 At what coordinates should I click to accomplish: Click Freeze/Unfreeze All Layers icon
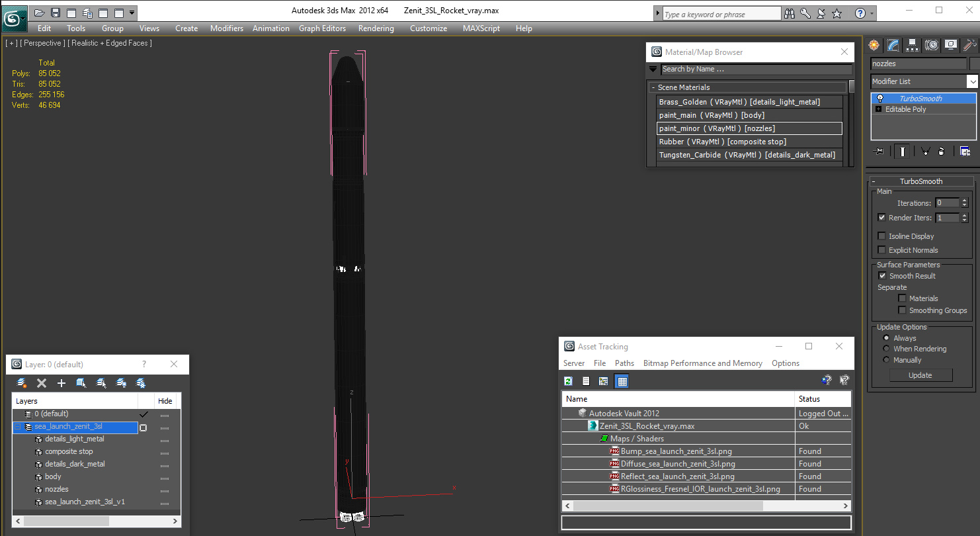[x=141, y=383]
